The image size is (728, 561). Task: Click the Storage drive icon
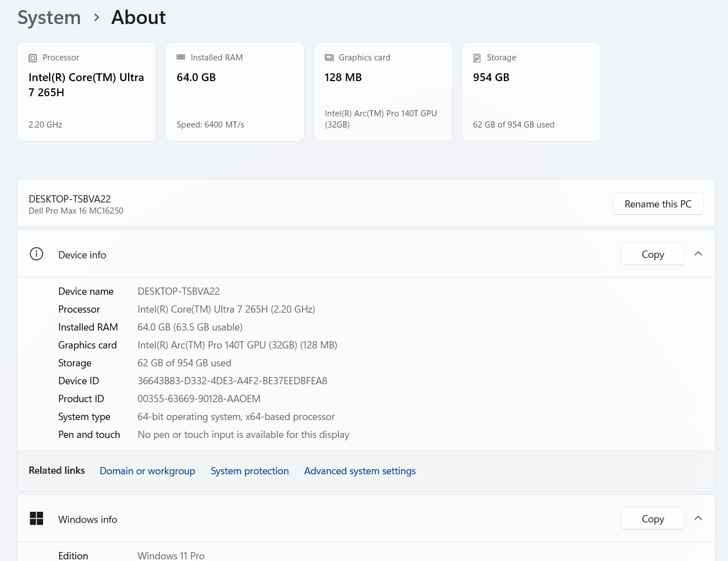[477, 58]
